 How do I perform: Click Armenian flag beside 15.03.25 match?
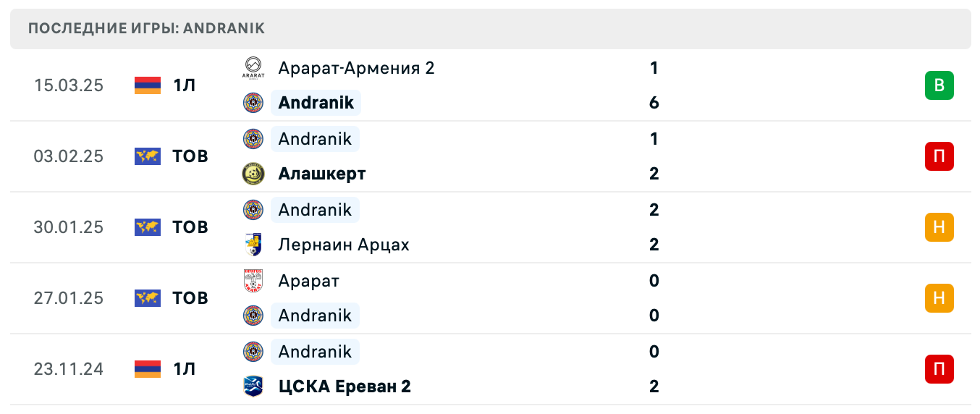tap(148, 85)
